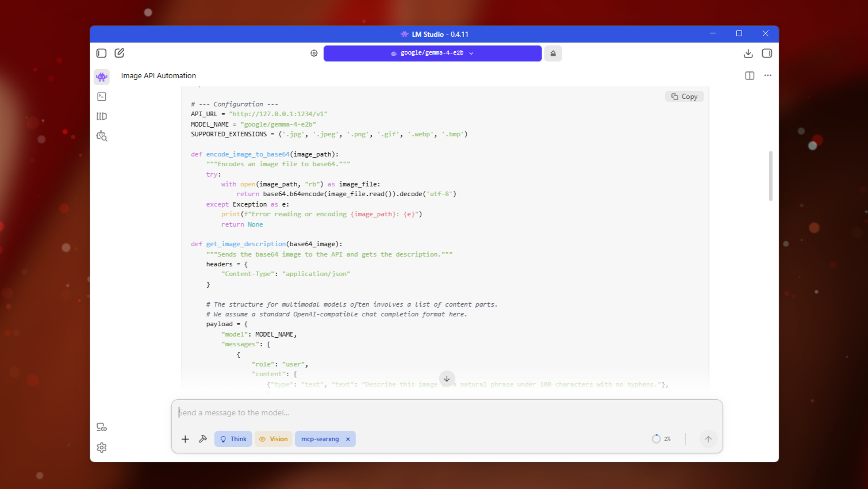Viewport: 868px width, 489px height.
Task: Select the Image API Automation chat title
Action: click(159, 75)
